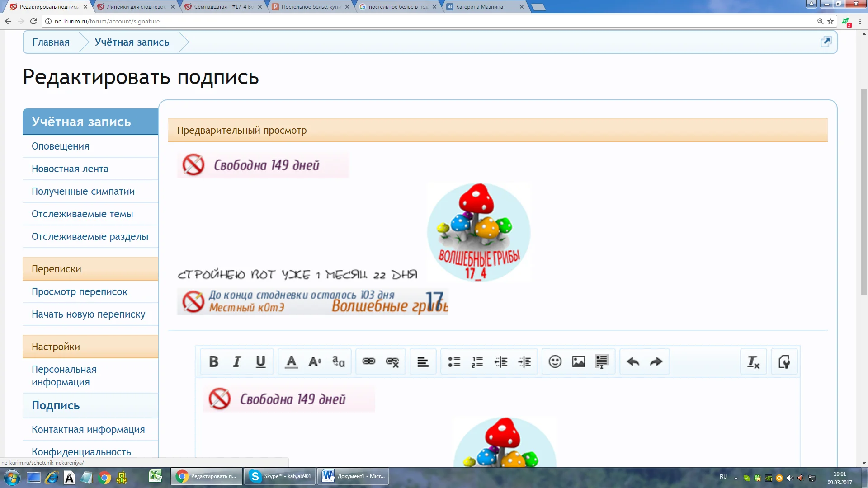Open the Линейки для стодневок browser tab

tap(136, 7)
